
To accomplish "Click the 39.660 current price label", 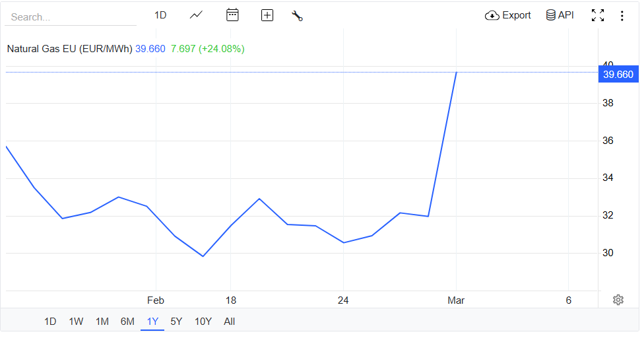I will pos(618,75).
